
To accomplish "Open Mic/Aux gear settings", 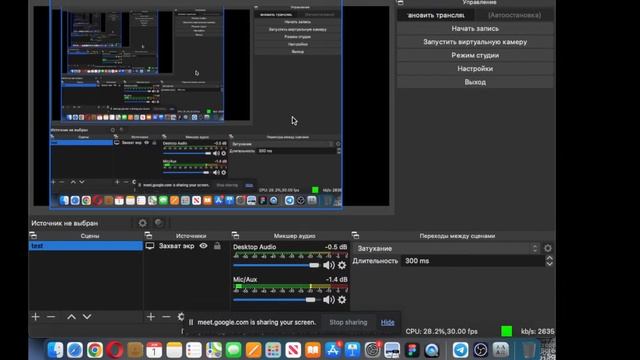I will 342,300.
